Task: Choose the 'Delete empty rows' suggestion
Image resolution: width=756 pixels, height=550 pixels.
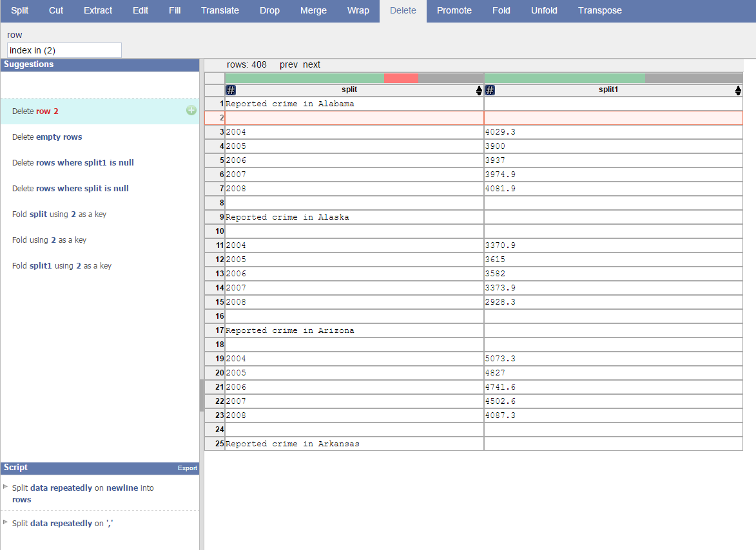Action: (x=47, y=137)
